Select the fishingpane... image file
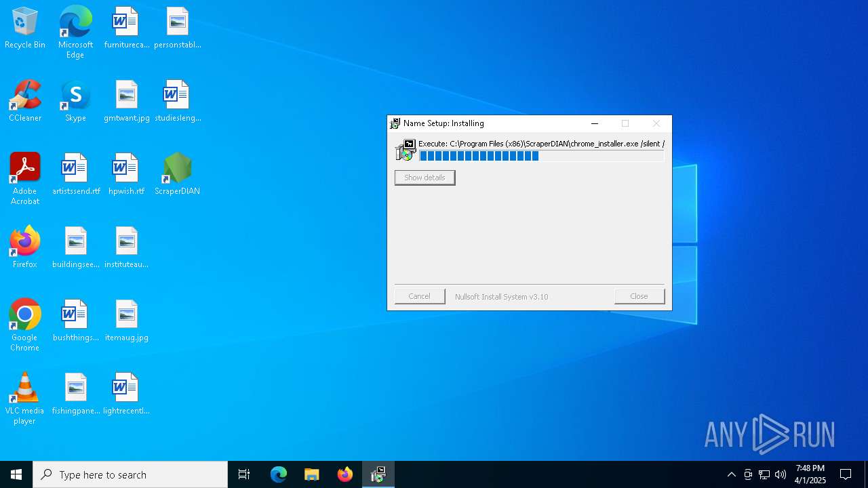The height and width of the screenshot is (488, 868). [75, 394]
